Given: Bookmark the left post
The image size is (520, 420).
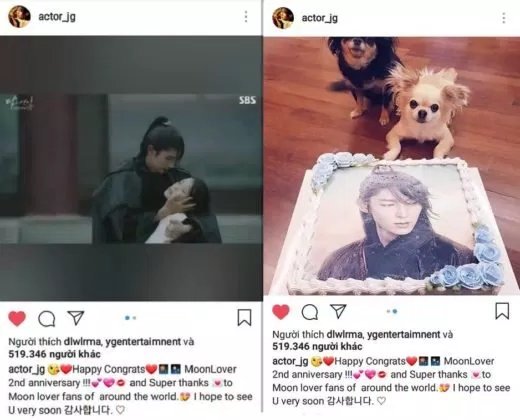Looking at the screenshot, I should (244, 317).
